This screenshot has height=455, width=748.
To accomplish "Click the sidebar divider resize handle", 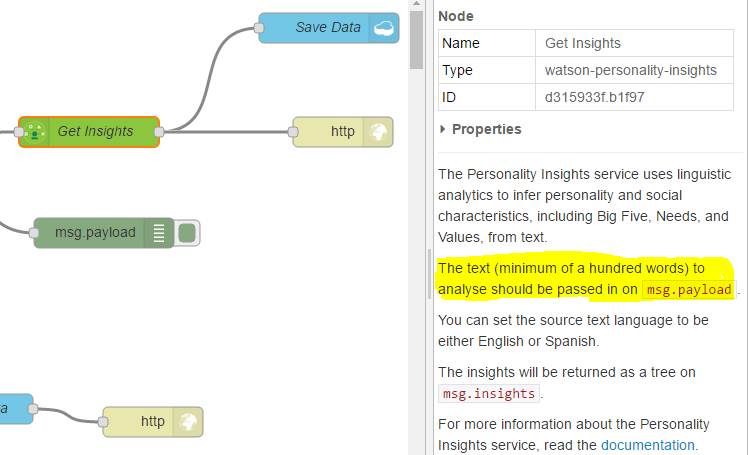I will coord(429,274).
